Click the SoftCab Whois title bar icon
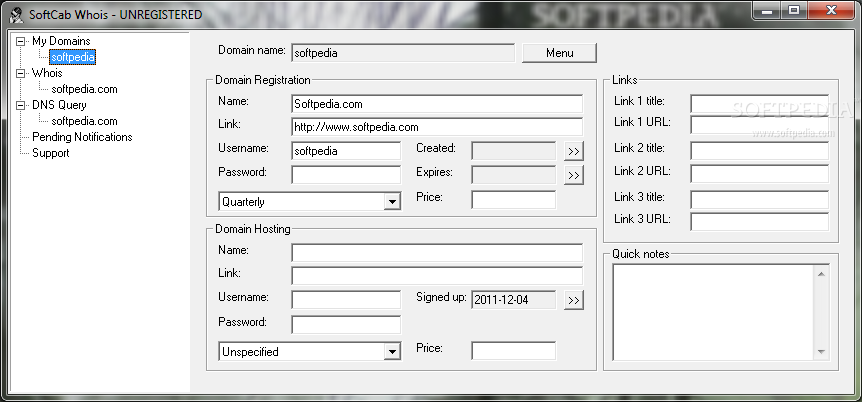The height and width of the screenshot is (402, 862). (x=16, y=14)
